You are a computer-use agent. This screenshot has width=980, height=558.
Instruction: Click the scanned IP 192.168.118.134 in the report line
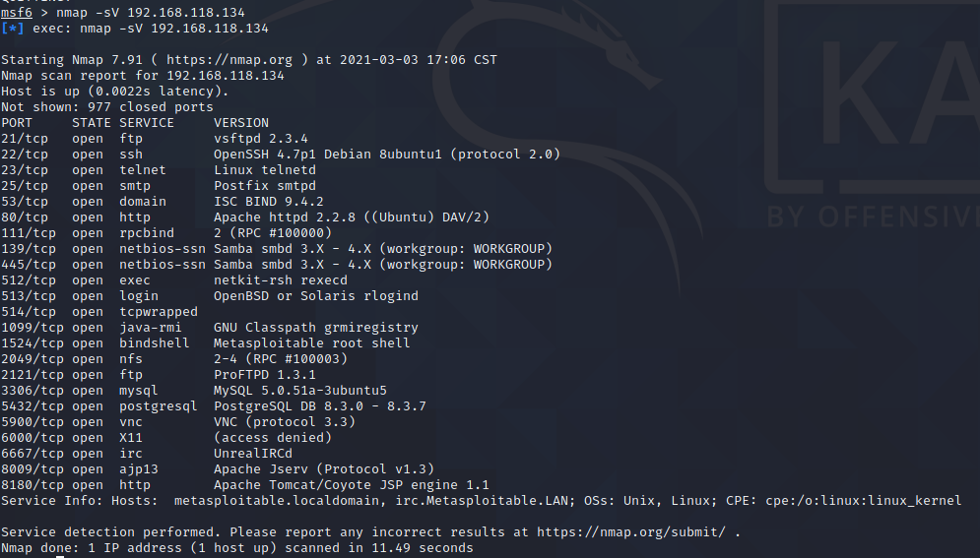pyautogui.click(x=225, y=76)
